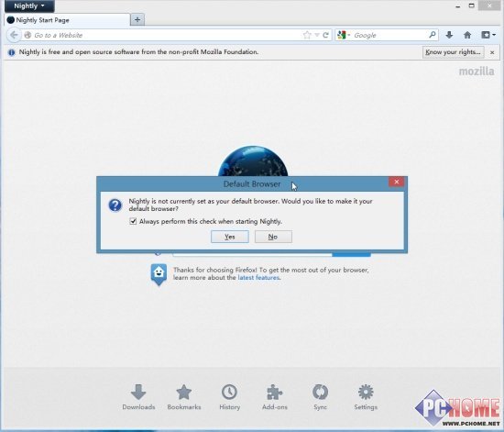The width and height of the screenshot is (504, 432).
Task: Reload the current page
Action: pos(325,35)
